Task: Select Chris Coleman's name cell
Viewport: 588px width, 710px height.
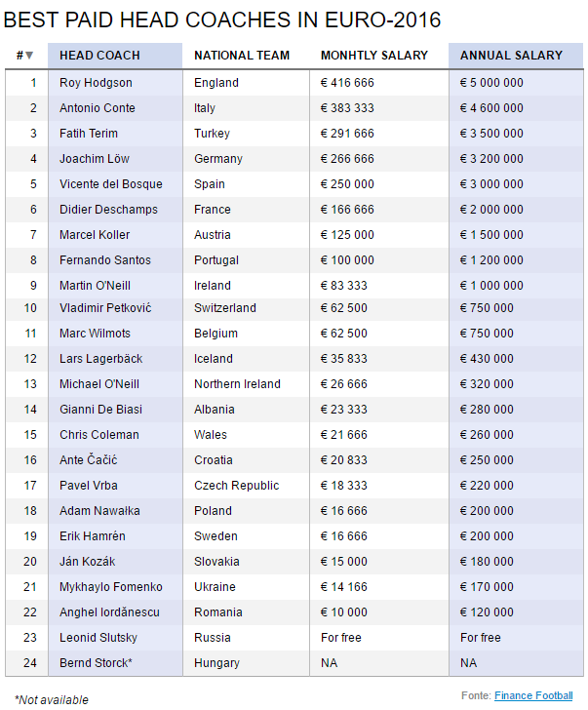Action: coord(99,435)
